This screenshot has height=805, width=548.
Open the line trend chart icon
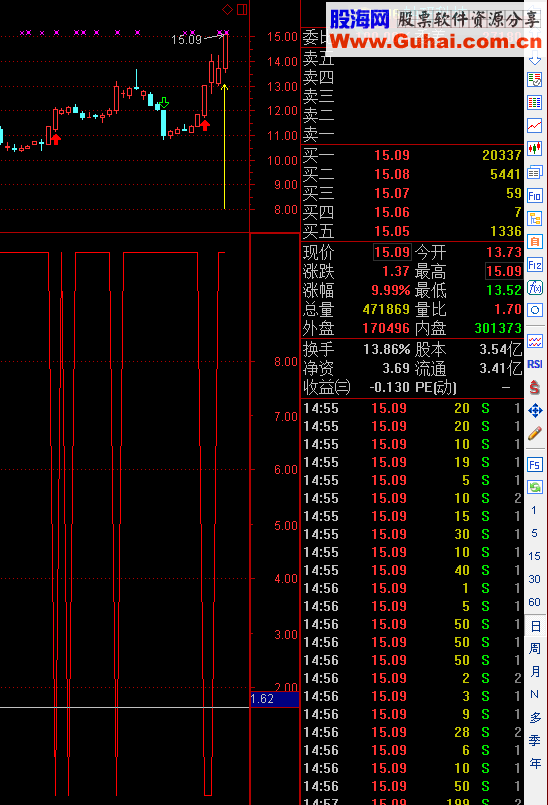point(535,125)
